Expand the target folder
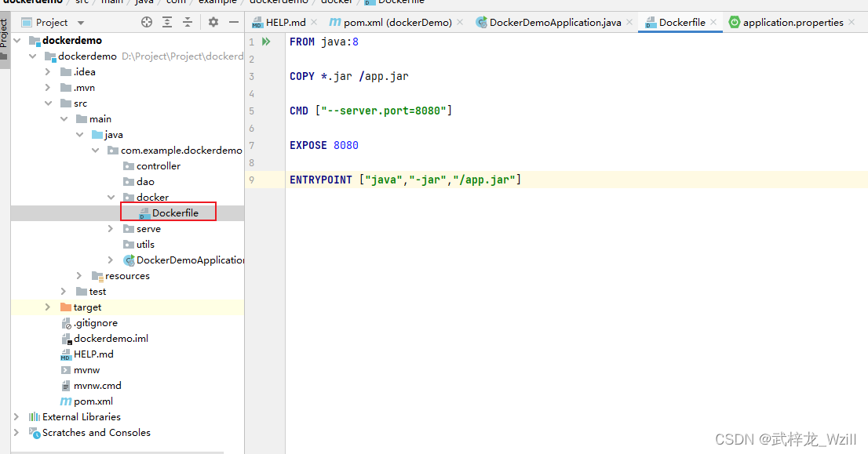868x454 pixels. [48, 307]
